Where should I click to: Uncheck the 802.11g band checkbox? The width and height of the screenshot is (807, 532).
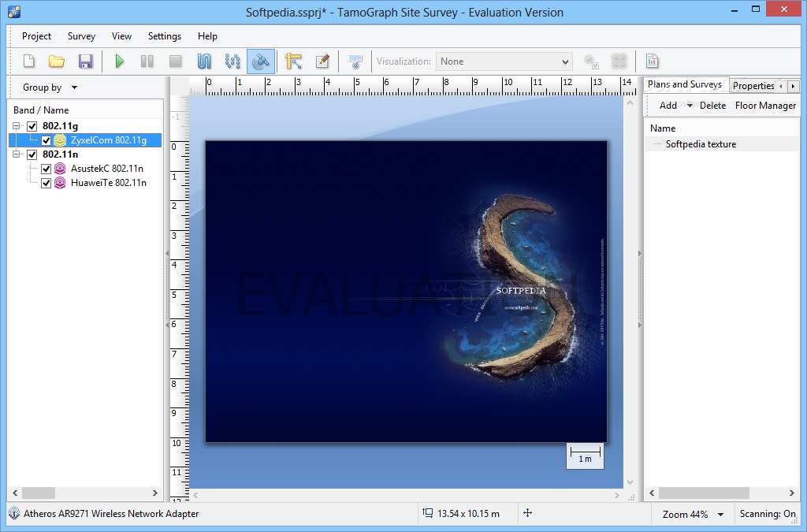32,126
